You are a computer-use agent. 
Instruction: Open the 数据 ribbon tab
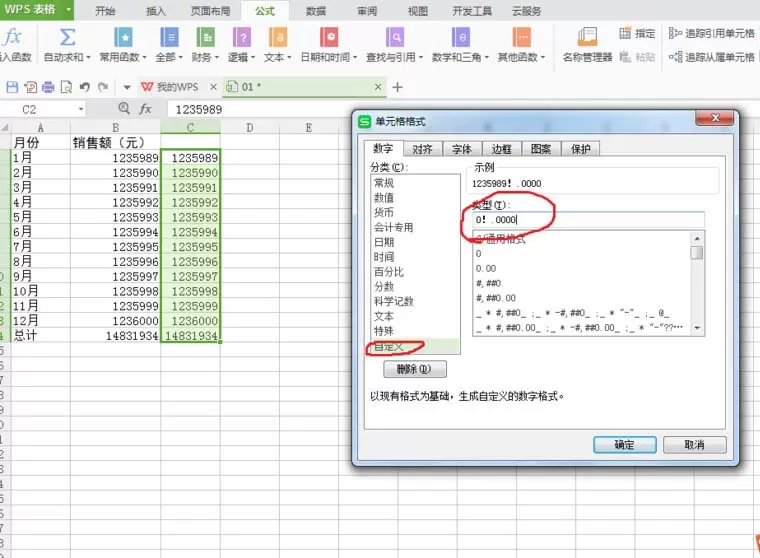(316, 11)
